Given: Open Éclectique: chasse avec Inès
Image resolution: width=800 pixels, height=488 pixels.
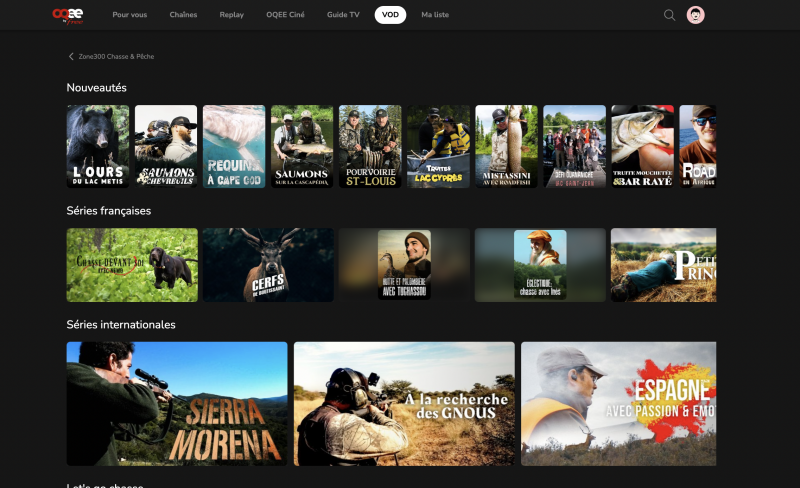Looking at the screenshot, I should 540,265.
